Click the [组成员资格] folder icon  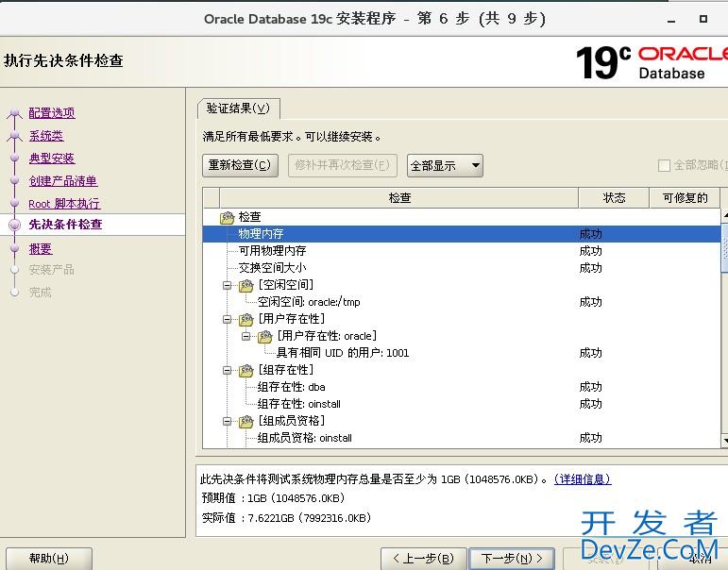246,421
